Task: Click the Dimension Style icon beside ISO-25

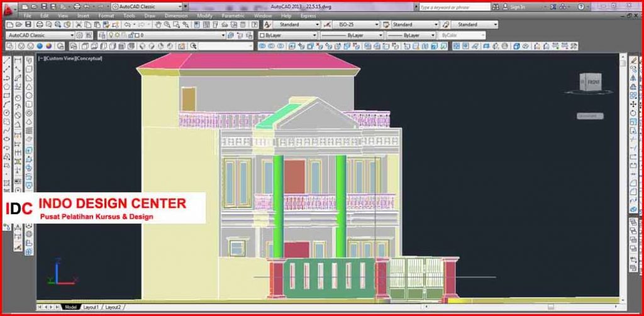Action: 327,25
